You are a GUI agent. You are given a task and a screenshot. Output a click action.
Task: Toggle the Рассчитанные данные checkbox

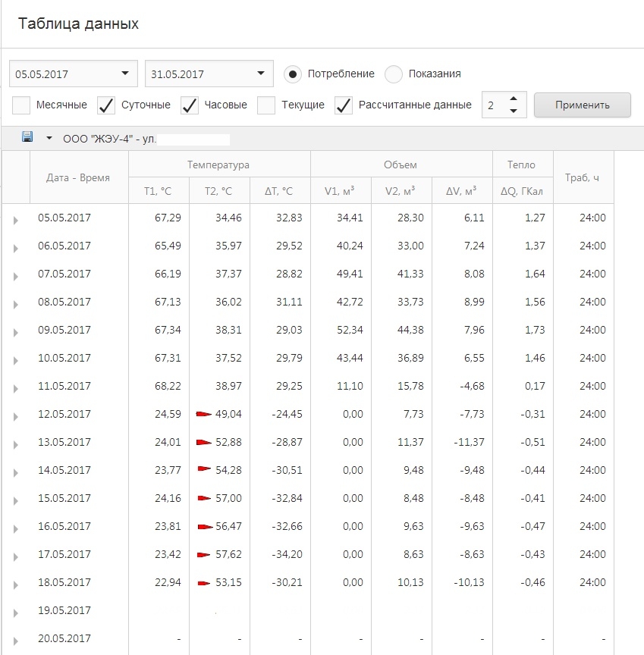pos(344,105)
